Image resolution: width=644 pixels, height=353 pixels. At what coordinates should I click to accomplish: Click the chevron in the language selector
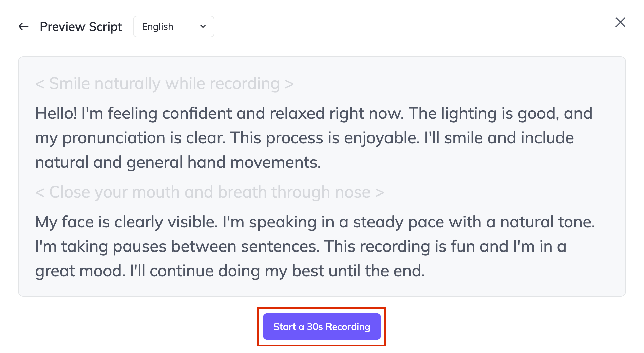point(203,26)
